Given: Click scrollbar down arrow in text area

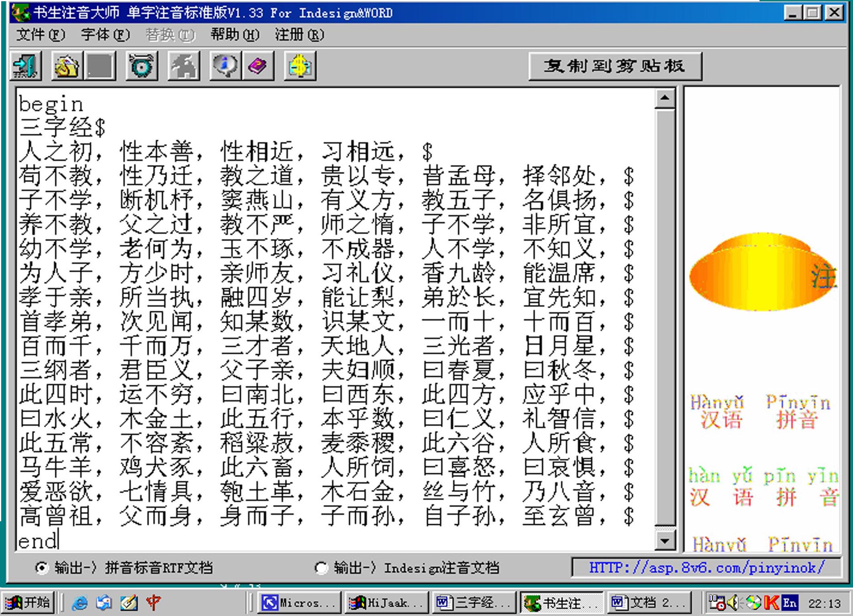Looking at the screenshot, I should (664, 541).
